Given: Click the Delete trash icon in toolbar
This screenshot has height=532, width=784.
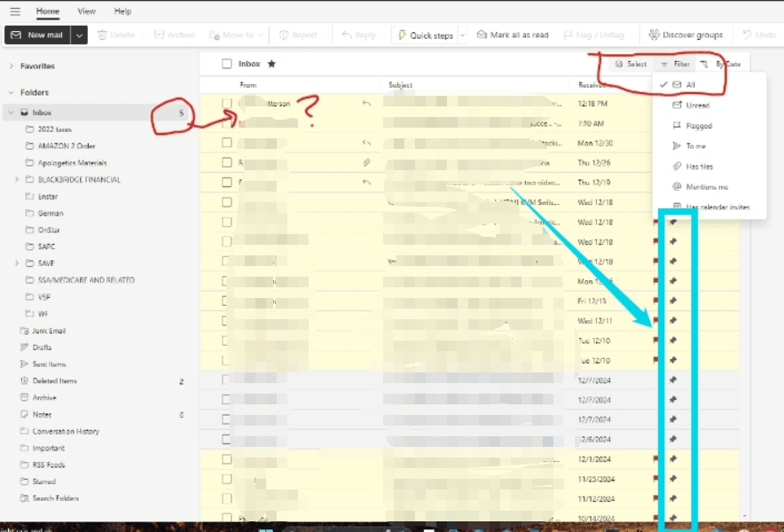Looking at the screenshot, I should pos(102,35).
